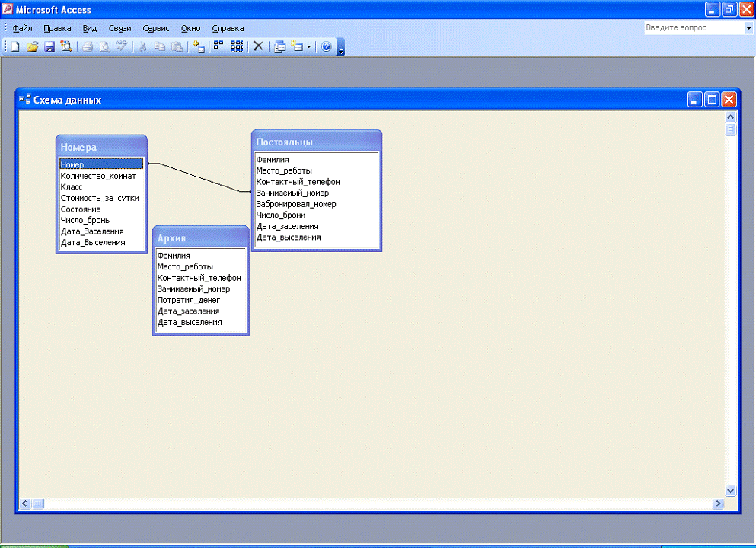756x548 pixels.
Task: Click the Open folder toolbar icon
Action: tap(32, 46)
